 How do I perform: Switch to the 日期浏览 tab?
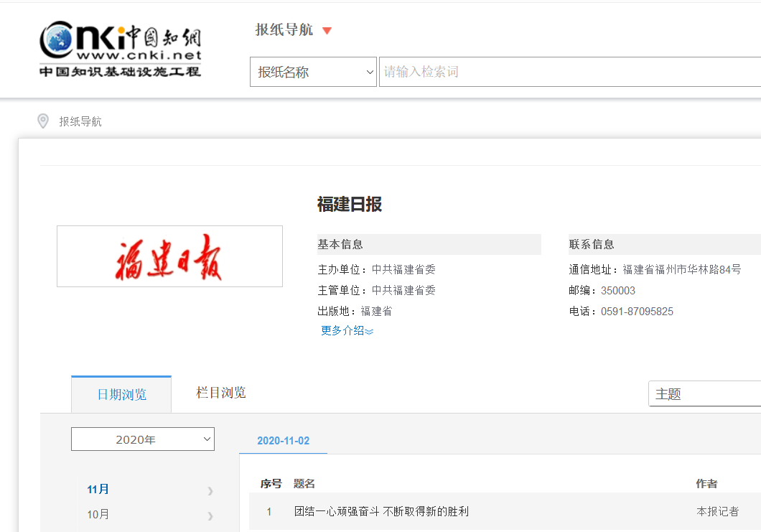(121, 395)
